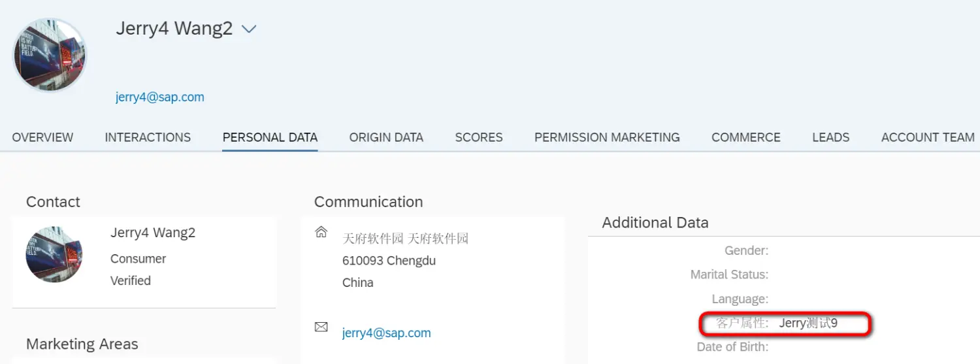This screenshot has height=364, width=980.
Task: Click the Jerry4 Wang2 header title
Action: (x=174, y=29)
